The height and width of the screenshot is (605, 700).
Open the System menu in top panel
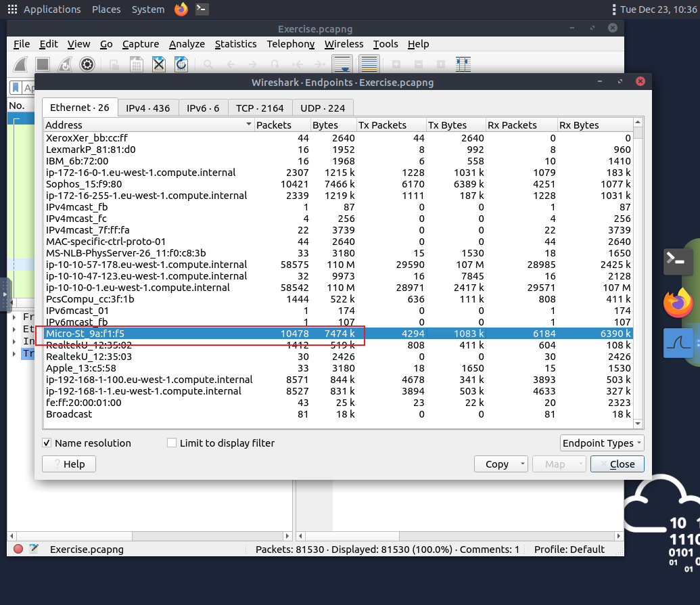tap(148, 9)
